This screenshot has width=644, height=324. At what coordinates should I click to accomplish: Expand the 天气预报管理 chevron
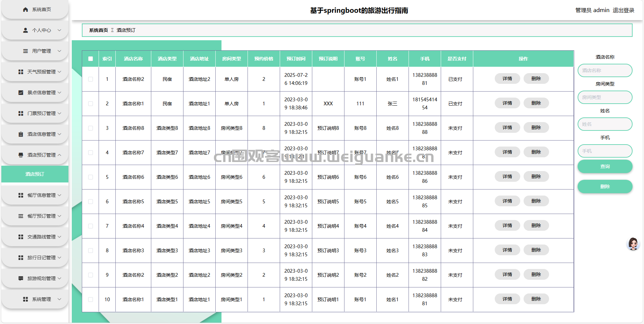[59, 72]
